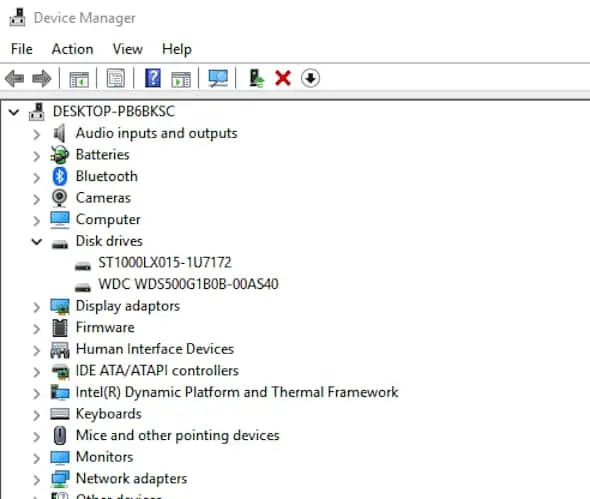The image size is (590, 499).
Task: Click the blue Help question-mark icon
Action: click(153, 78)
